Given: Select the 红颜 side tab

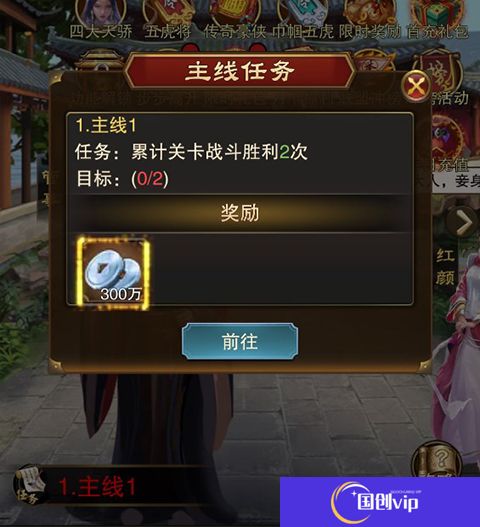Looking at the screenshot, I should point(445,267).
